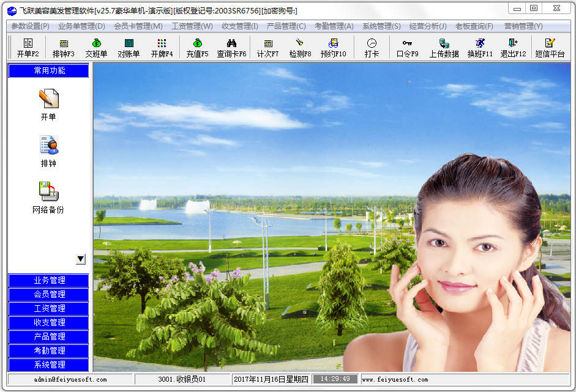Click the 网络备份 backup sidebar icon

coord(48,198)
